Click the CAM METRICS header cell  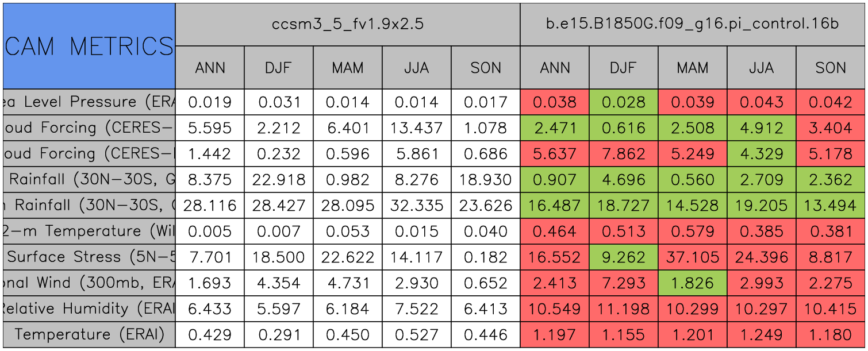(89, 46)
